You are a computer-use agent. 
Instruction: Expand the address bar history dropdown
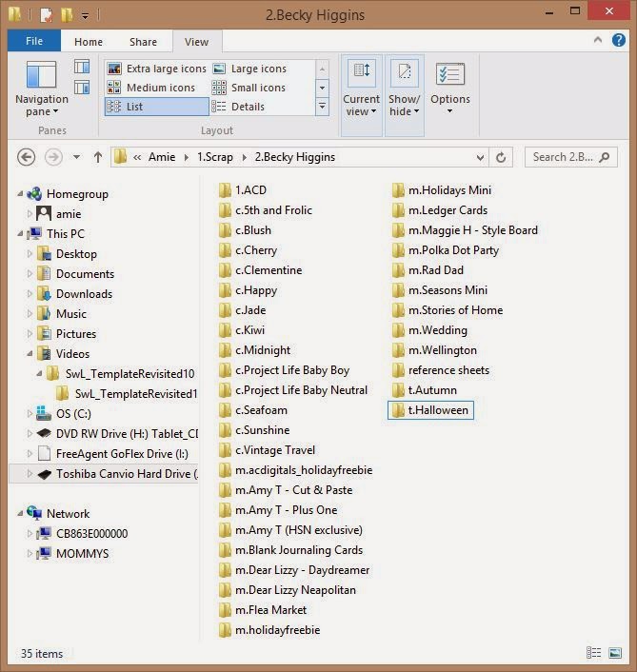(x=480, y=157)
